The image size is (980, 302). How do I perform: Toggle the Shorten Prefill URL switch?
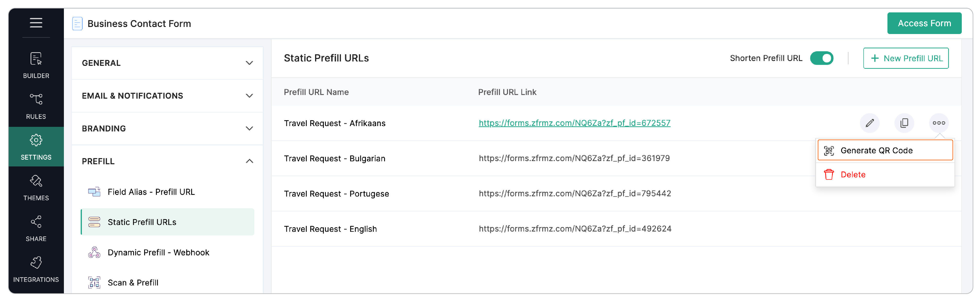click(x=821, y=58)
